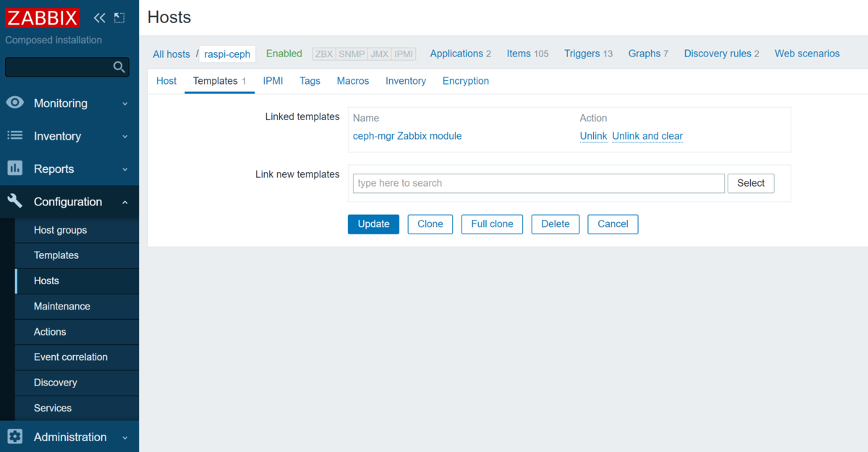Click the Monitoring eye icon
Viewport: 868px width, 452px height.
tap(14, 103)
